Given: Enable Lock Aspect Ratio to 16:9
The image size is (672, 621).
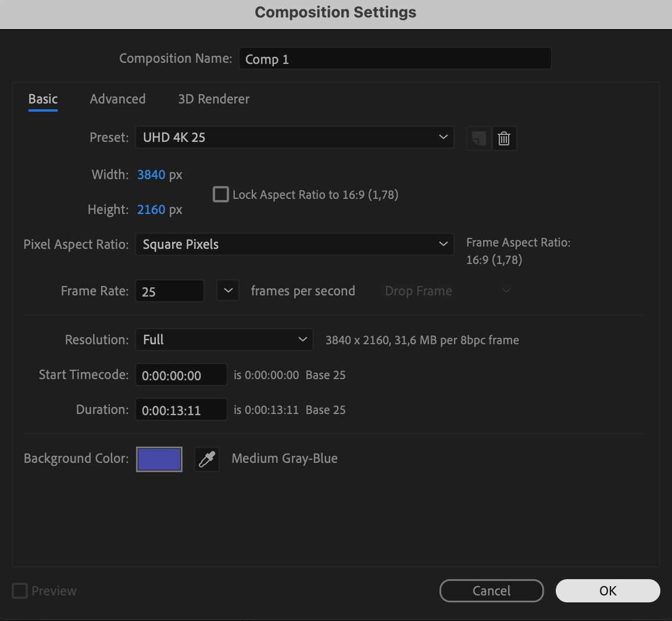Looking at the screenshot, I should (x=221, y=194).
